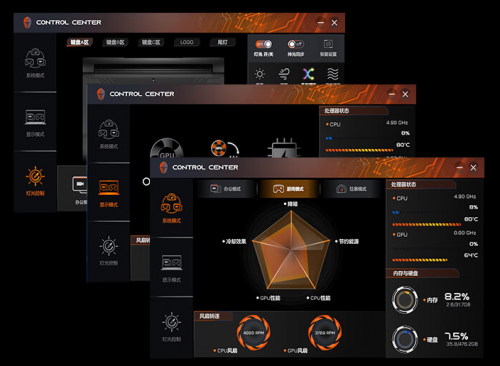Image resolution: width=500 pixels, height=366 pixels.
Task: Select the turbo mode button with gauge
Action: point(351,189)
